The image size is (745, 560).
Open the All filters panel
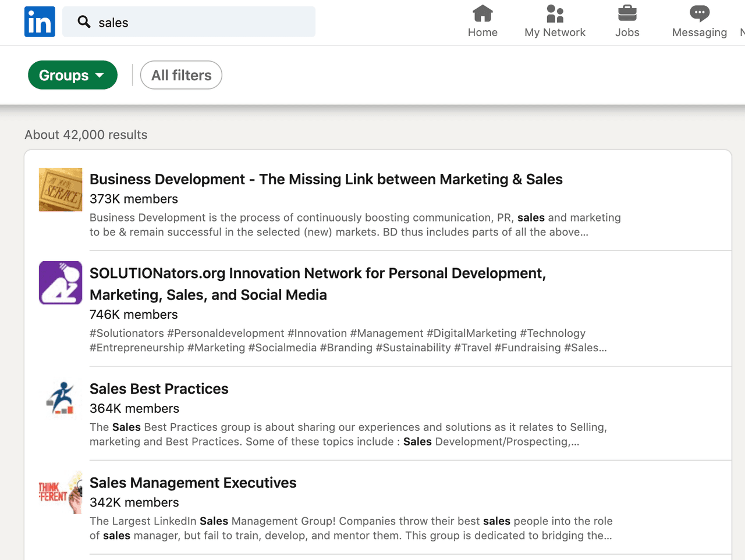click(180, 75)
